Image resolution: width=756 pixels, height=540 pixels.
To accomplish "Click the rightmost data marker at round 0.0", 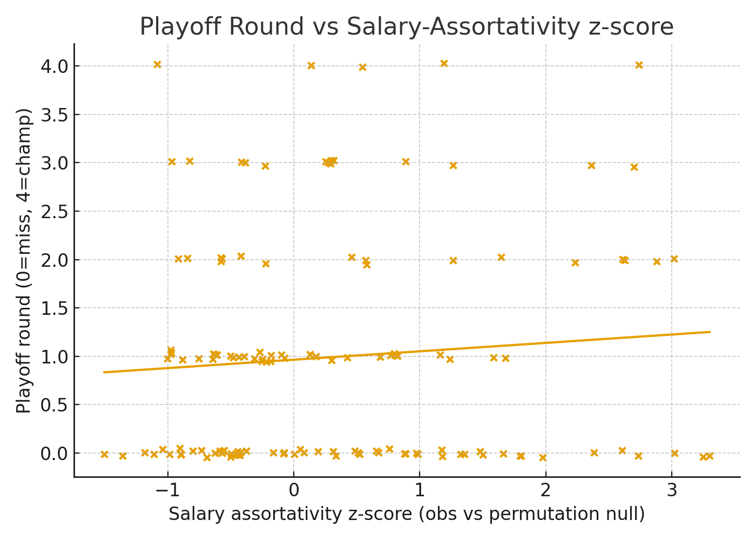I will coord(710,456).
